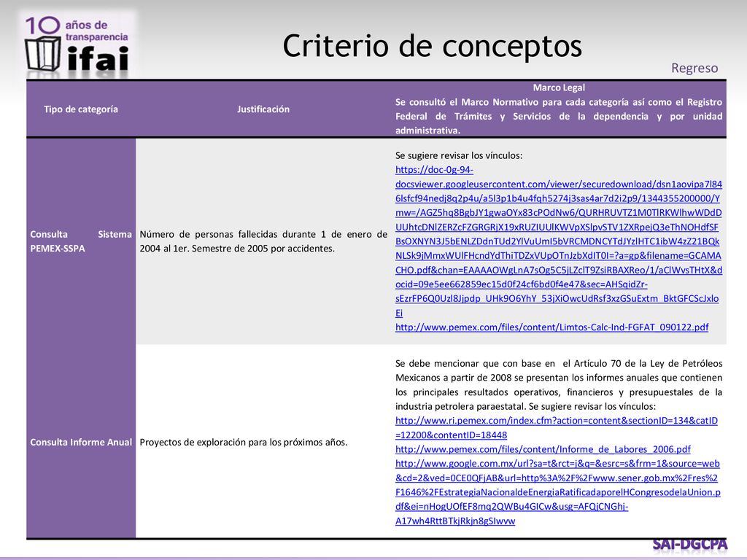Select the Consulta Informe Anual cell
Image resolution: width=747 pixels, height=560 pixels.
(81, 443)
